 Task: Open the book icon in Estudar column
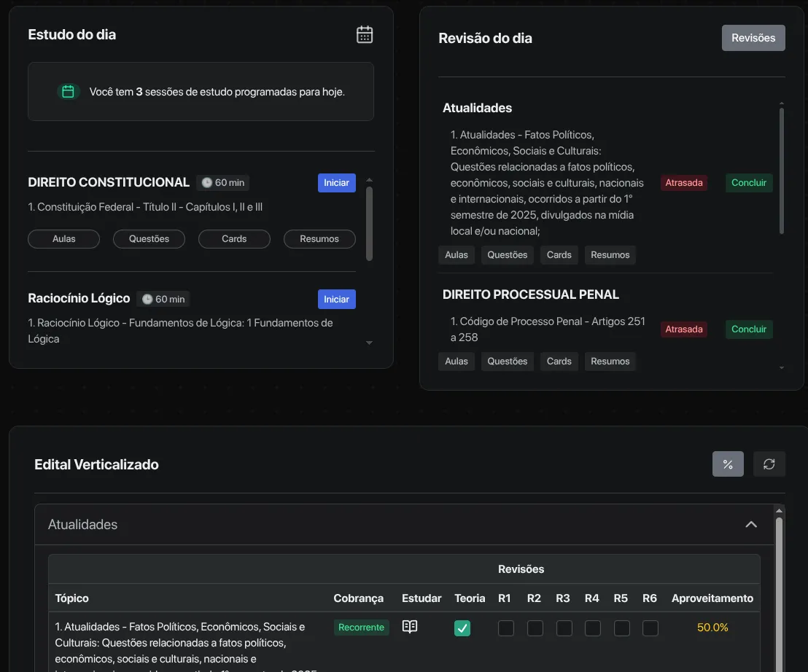click(410, 627)
